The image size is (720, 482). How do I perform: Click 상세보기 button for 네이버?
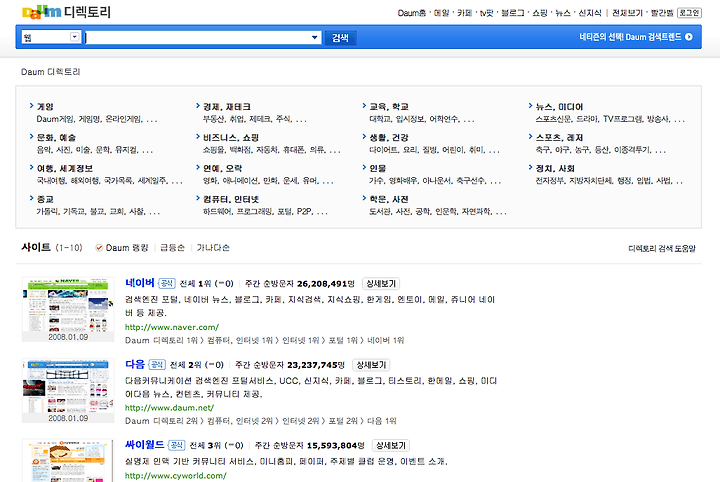coord(381,284)
